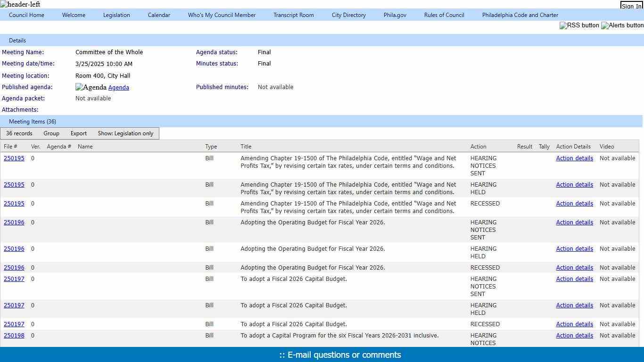The image size is (644, 362).
Task: Open the published Agenda link
Action: tap(119, 88)
